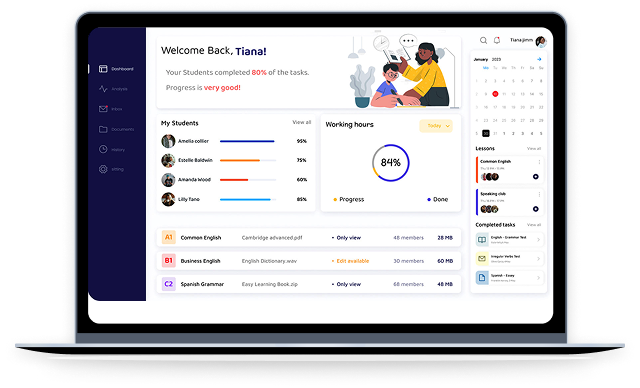
Task: Open the Settings gear in sidebar
Action: [103, 169]
